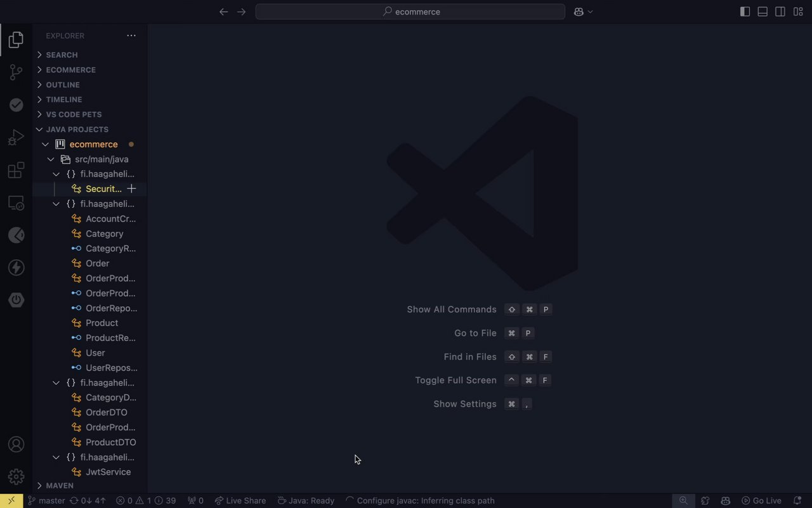Screen dimensions: 812x508
Task: Expand the VS CODE PETS section
Action: point(90,114)
